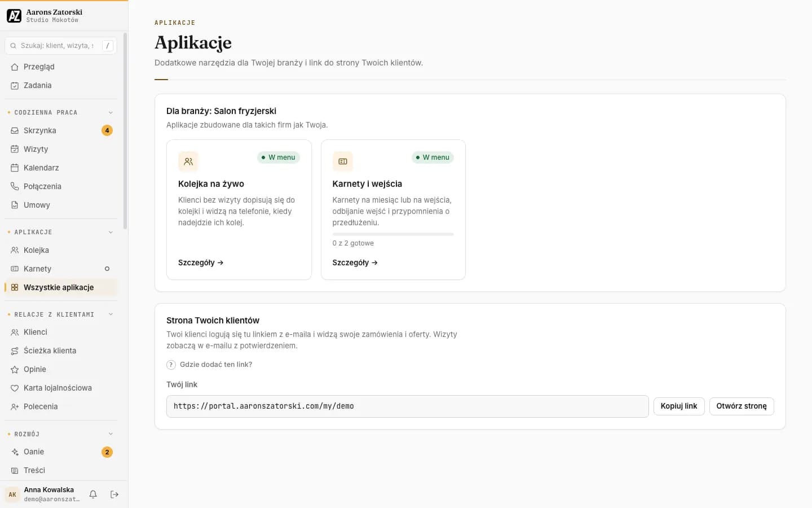Collapse the Rozwój section
Image resolution: width=812 pixels, height=508 pixels.
[x=111, y=434]
